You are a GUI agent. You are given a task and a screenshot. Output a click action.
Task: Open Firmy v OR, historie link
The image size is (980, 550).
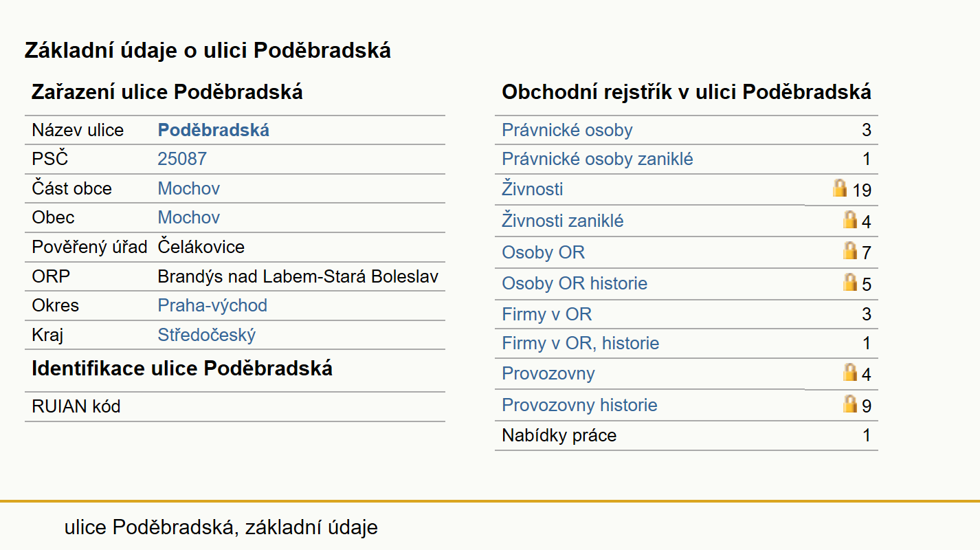(581, 343)
